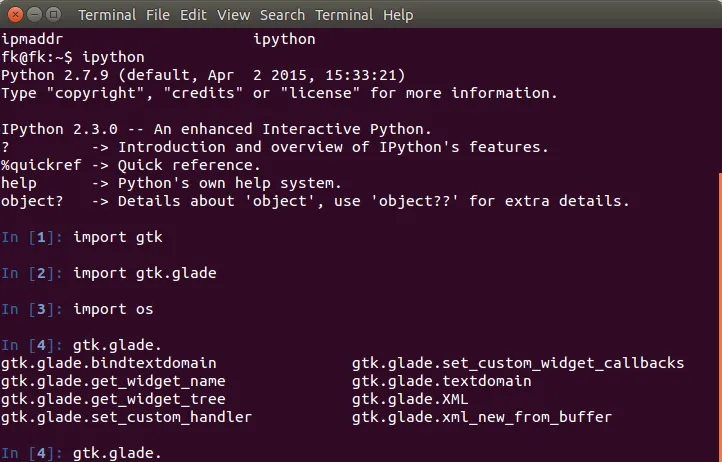Click the bottom In [4] gtk.glade. input line

(x=117, y=453)
